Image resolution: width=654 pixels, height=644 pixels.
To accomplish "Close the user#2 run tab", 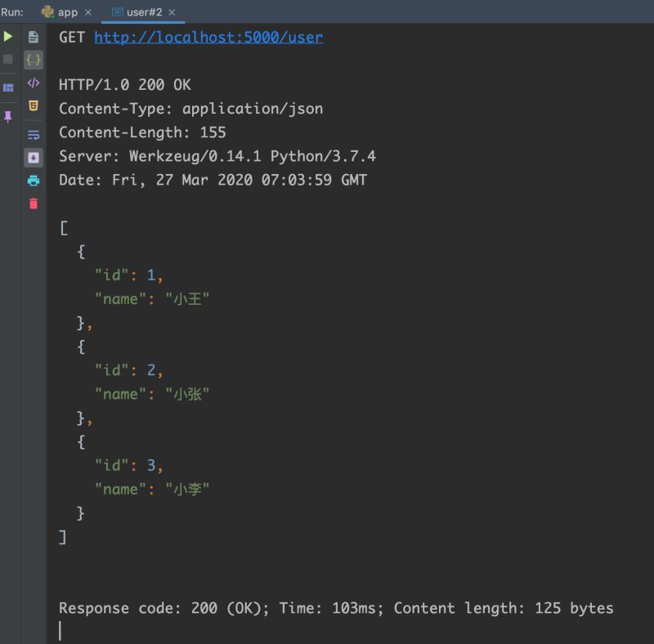I will click(172, 12).
